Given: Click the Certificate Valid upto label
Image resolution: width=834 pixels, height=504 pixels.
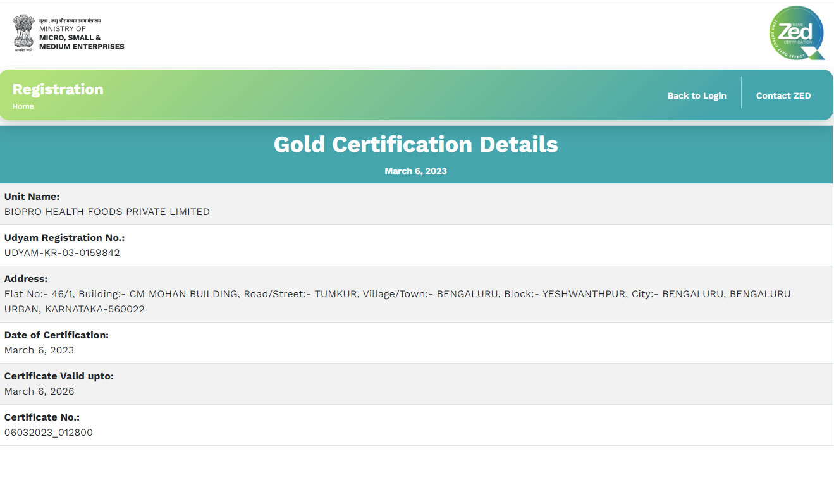Looking at the screenshot, I should pos(59,376).
